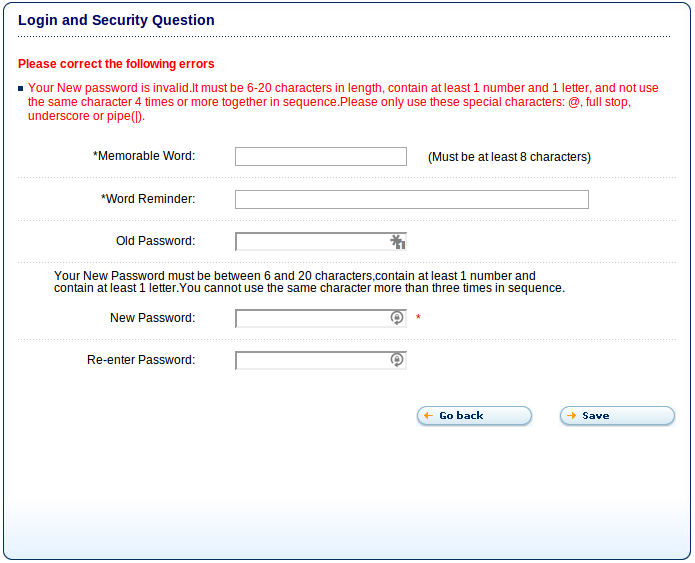Focus the Word Reminder text box
The image size is (695, 563).
pyautogui.click(x=412, y=199)
